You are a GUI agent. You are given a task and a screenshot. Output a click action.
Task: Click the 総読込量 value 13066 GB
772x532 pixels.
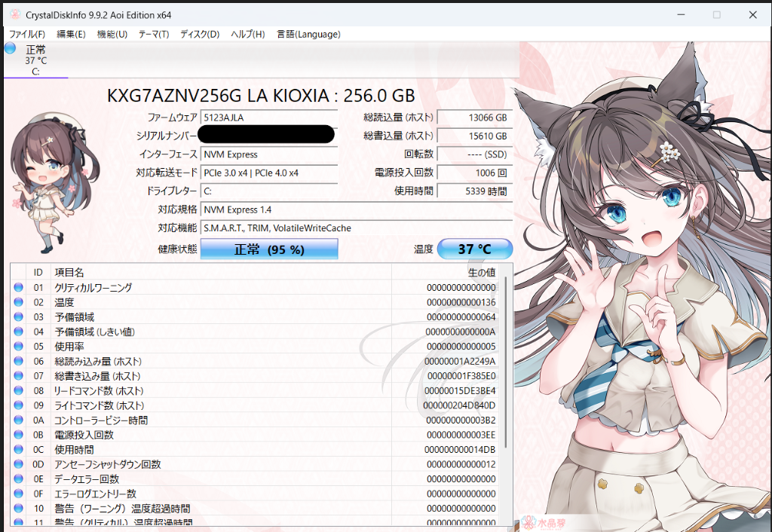[x=475, y=117]
